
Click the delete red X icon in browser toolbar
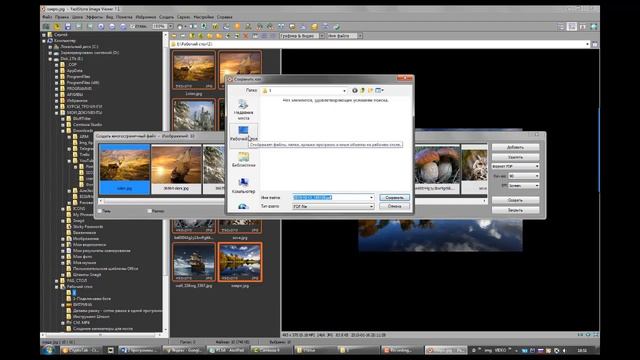(245, 36)
